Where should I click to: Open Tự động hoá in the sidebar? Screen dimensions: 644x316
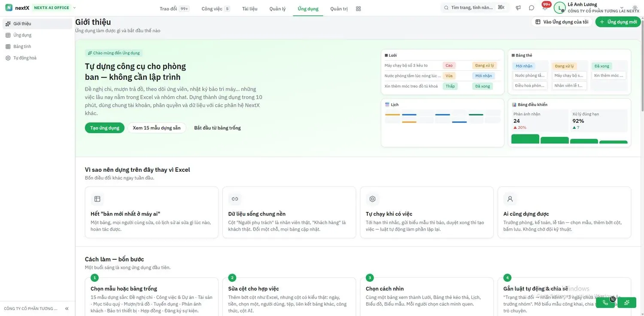click(x=37, y=58)
